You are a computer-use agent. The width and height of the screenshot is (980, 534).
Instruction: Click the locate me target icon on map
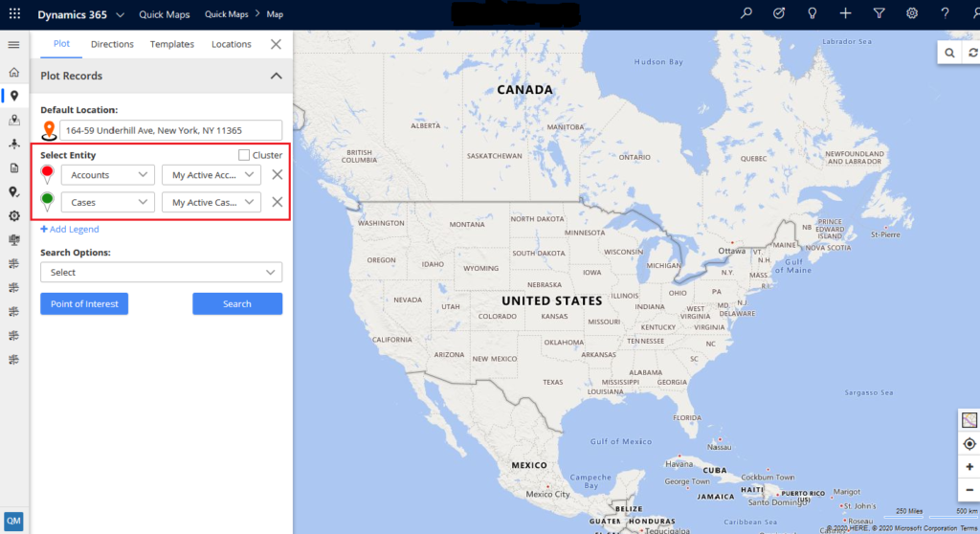[x=969, y=443]
